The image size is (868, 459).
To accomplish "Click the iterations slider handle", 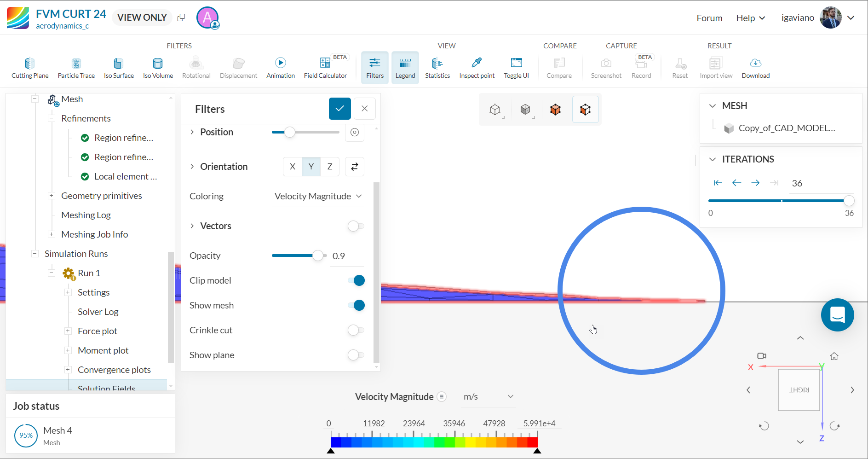I will coord(849,201).
